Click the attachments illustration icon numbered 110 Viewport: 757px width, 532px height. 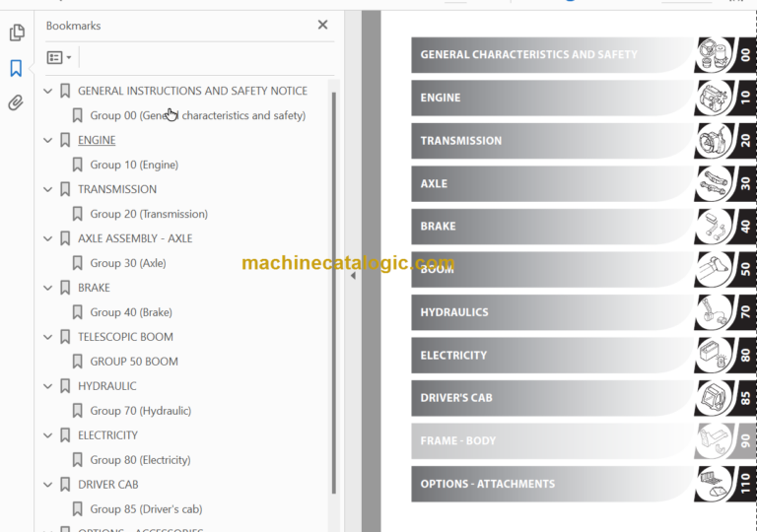[714, 484]
